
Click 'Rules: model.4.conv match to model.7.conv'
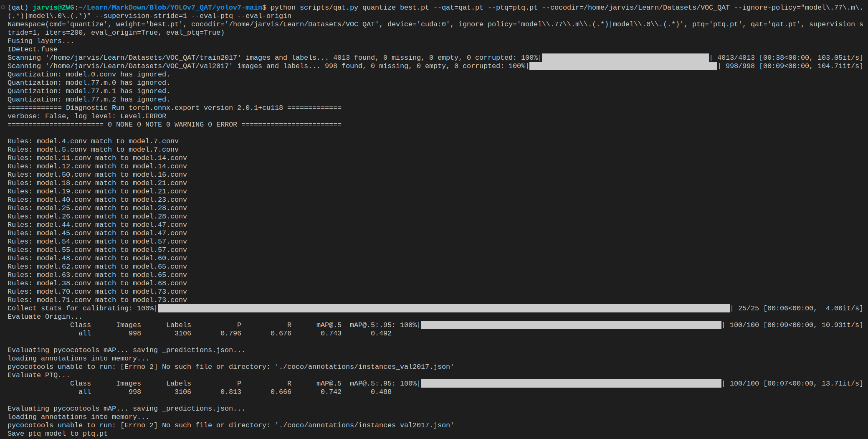pos(93,141)
